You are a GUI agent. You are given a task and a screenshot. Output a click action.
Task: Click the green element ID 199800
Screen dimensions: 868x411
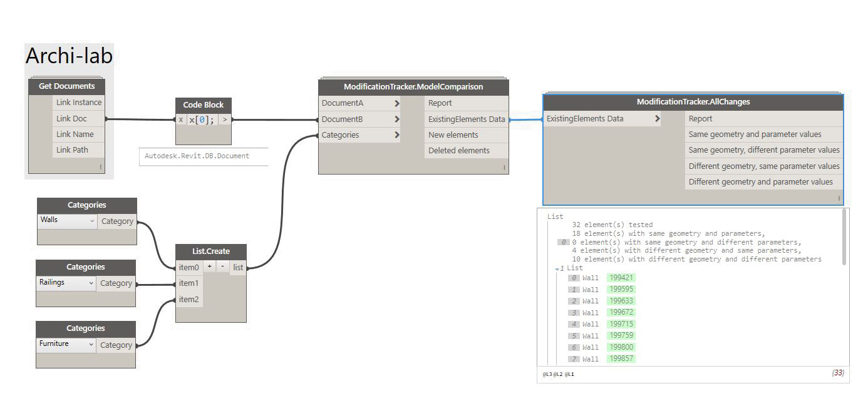(621, 347)
